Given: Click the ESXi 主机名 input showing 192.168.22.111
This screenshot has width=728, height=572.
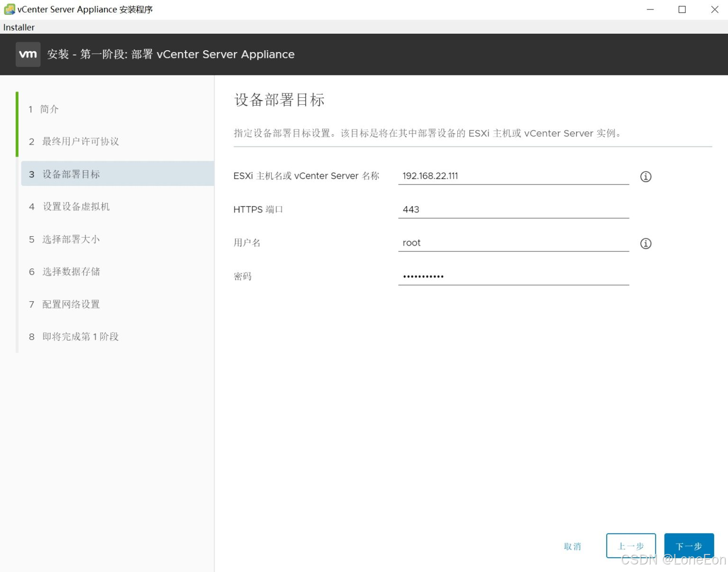Looking at the screenshot, I should click(x=513, y=175).
